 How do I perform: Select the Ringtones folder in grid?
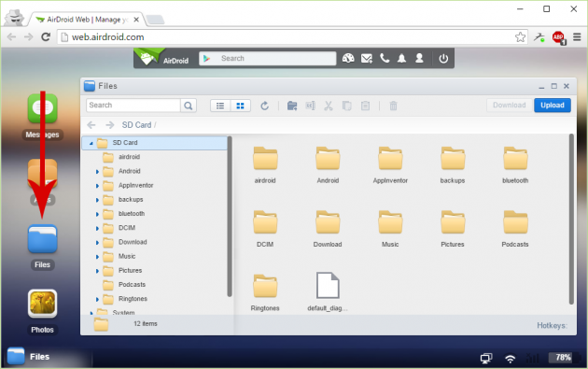coord(265,292)
